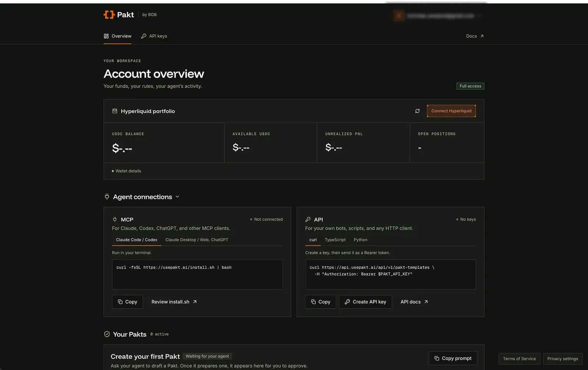
Task: Click the API curl code box
Action: (x=390, y=274)
